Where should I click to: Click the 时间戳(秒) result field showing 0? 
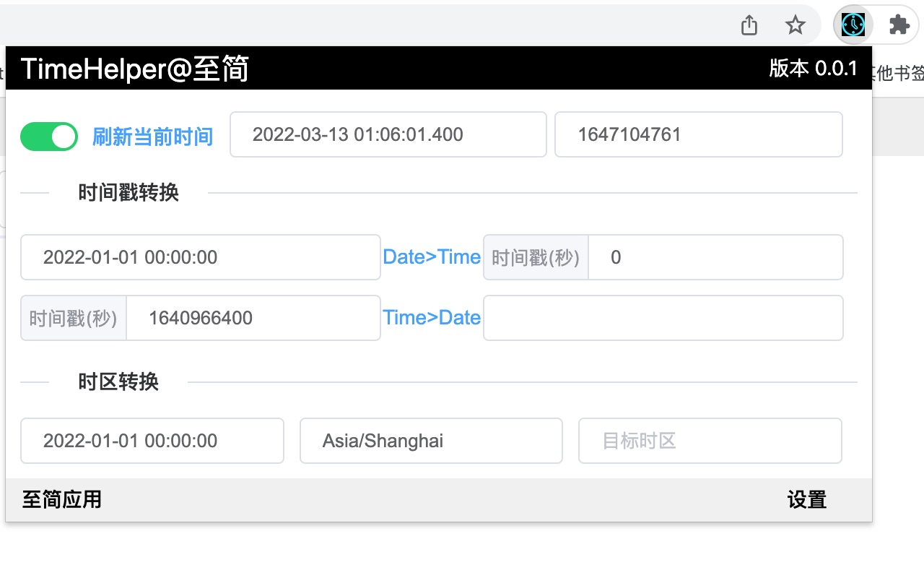point(715,257)
